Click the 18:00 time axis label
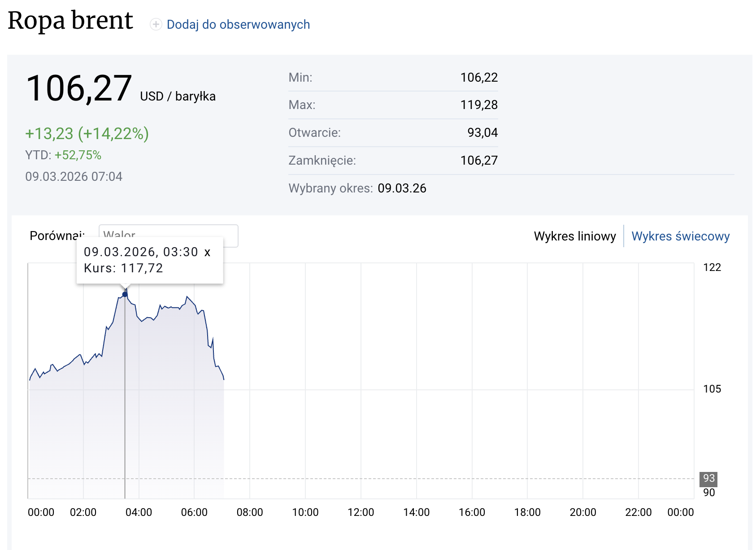This screenshot has width=756, height=550. [527, 512]
